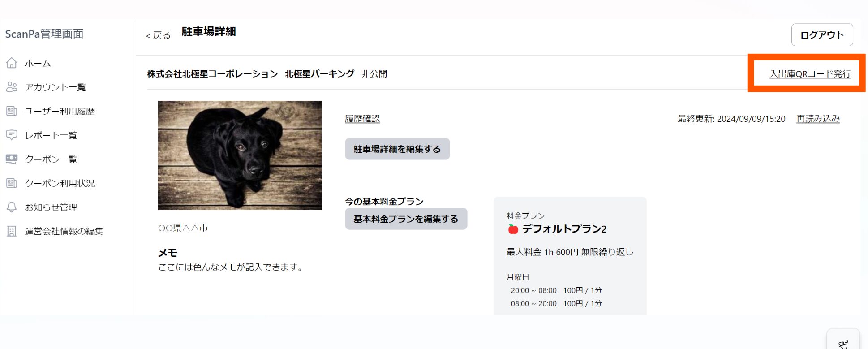Open the アカウント一覧 people icon
Screen dimensions: 868x349
12,87
